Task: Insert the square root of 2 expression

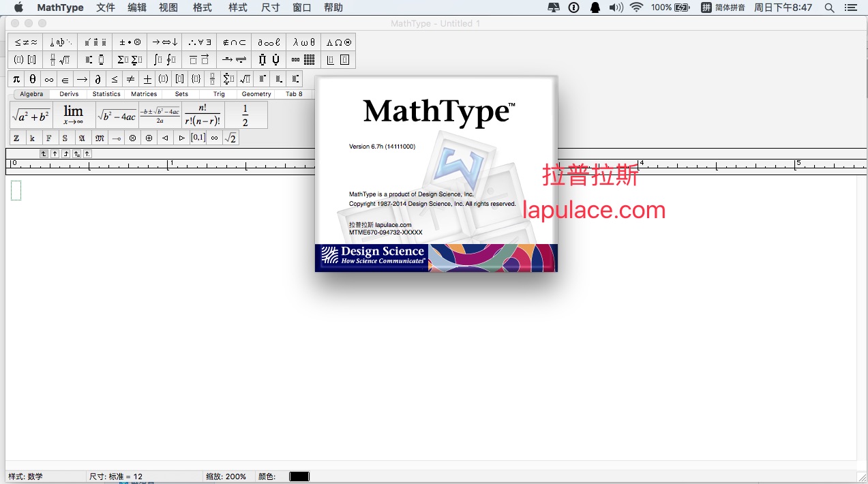Action: (x=231, y=138)
